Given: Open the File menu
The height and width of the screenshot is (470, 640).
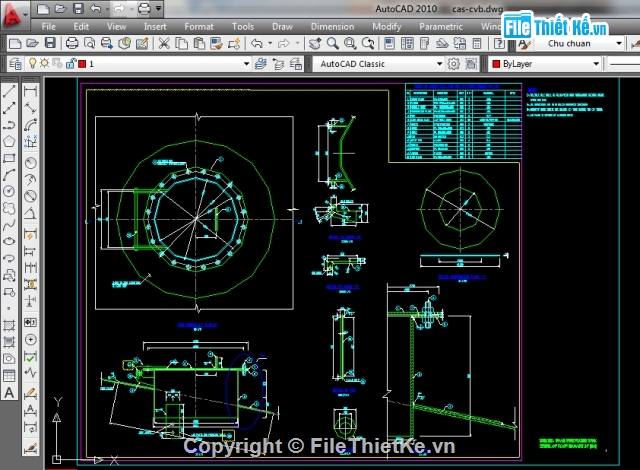Looking at the screenshot, I should pyautogui.click(x=49, y=27).
